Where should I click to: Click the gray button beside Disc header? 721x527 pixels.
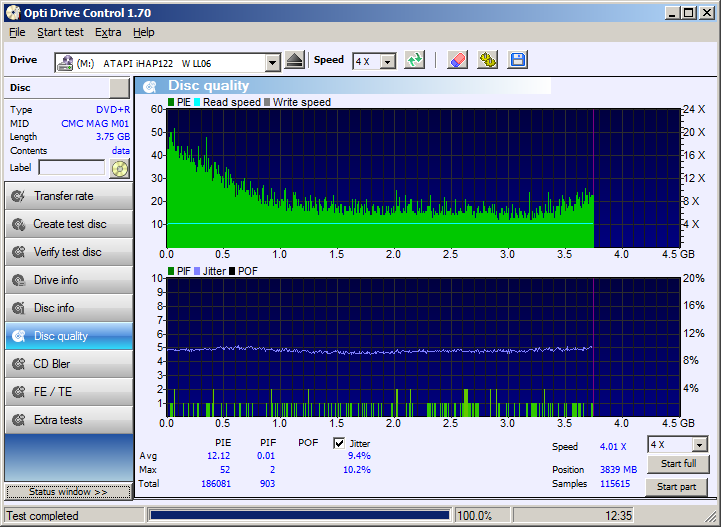pyautogui.click(x=120, y=88)
